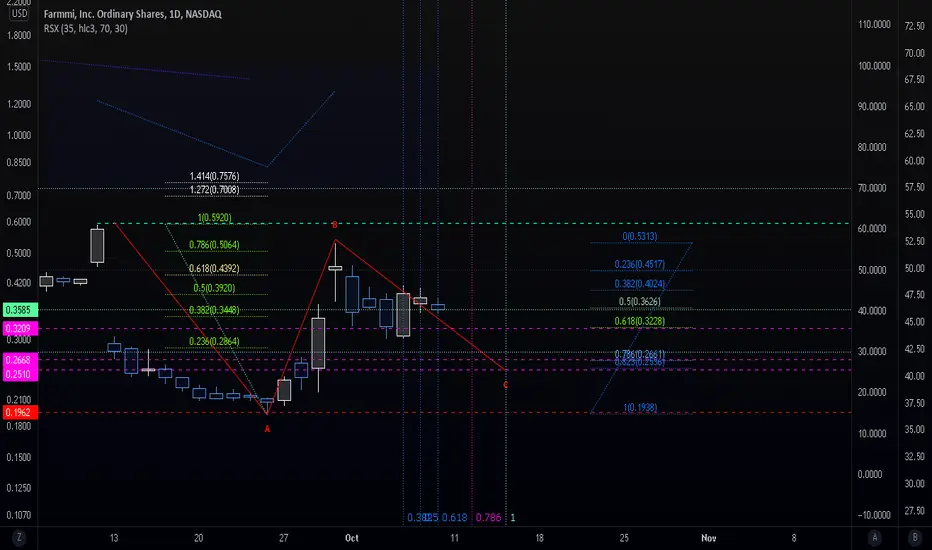Click the 0.2668 magenta price label
The image size is (932, 550).
click(20, 360)
